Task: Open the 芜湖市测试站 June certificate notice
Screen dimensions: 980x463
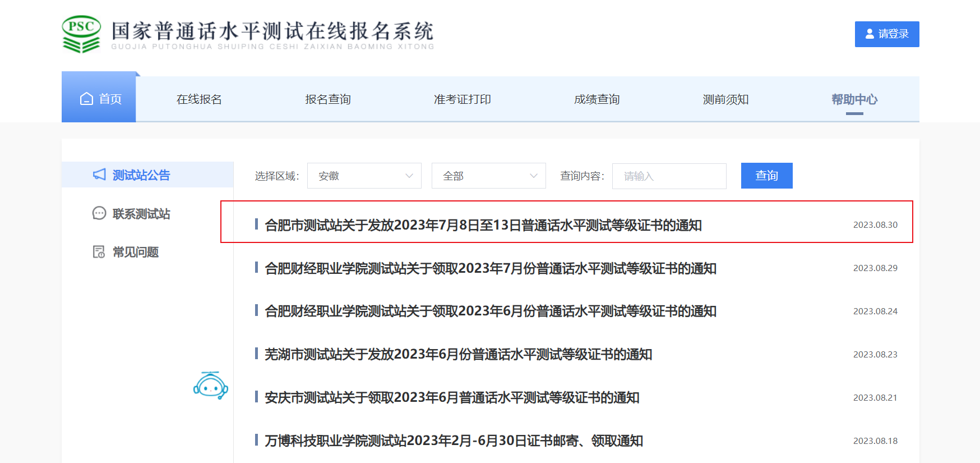Action: [458, 354]
